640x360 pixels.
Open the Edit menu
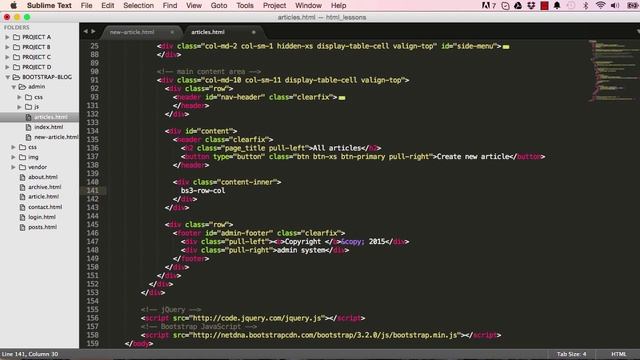click(x=108, y=5)
